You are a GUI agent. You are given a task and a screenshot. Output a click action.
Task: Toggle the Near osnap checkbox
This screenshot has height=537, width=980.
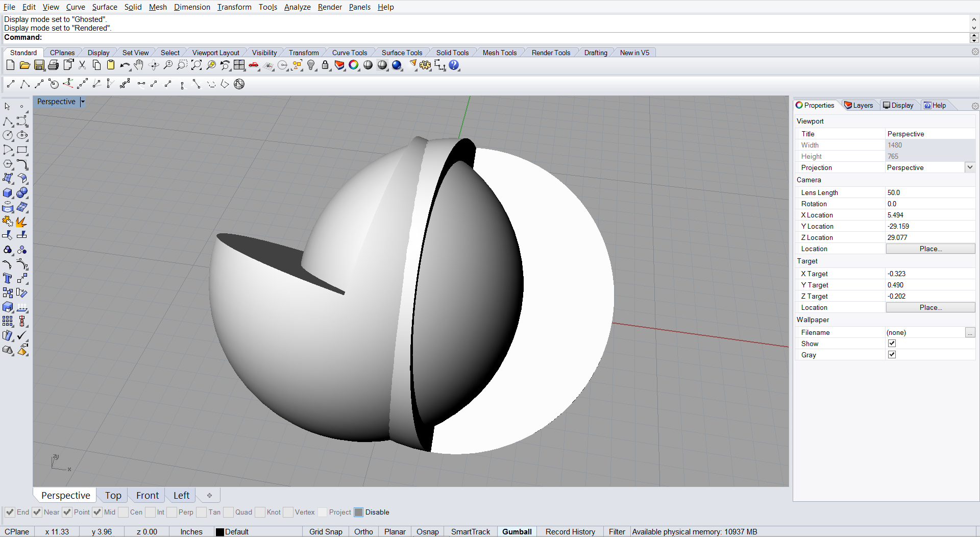pos(37,512)
